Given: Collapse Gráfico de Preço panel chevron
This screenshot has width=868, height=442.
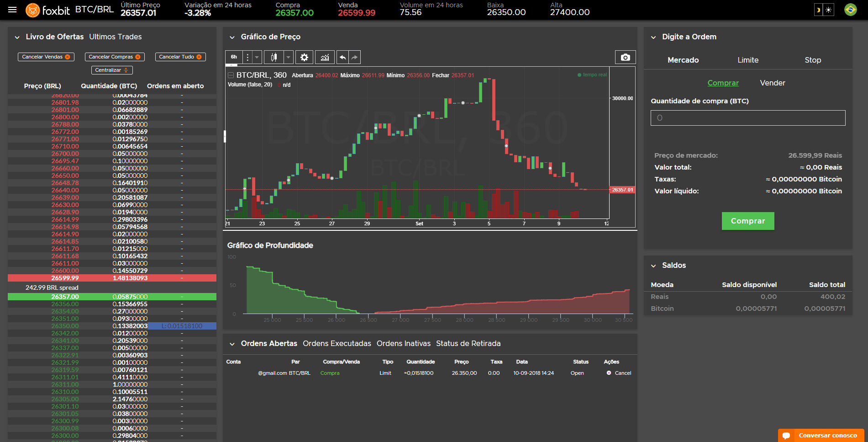Looking at the screenshot, I should [232, 37].
